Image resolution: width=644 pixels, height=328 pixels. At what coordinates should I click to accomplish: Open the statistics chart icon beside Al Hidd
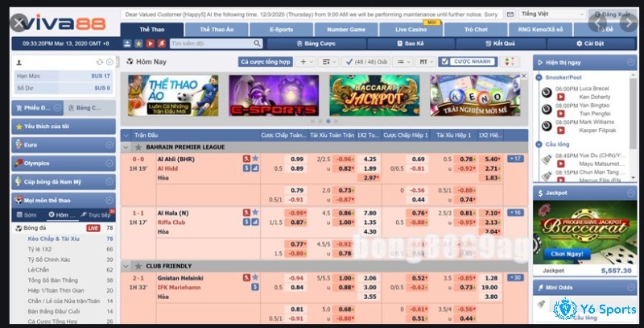[255, 168]
